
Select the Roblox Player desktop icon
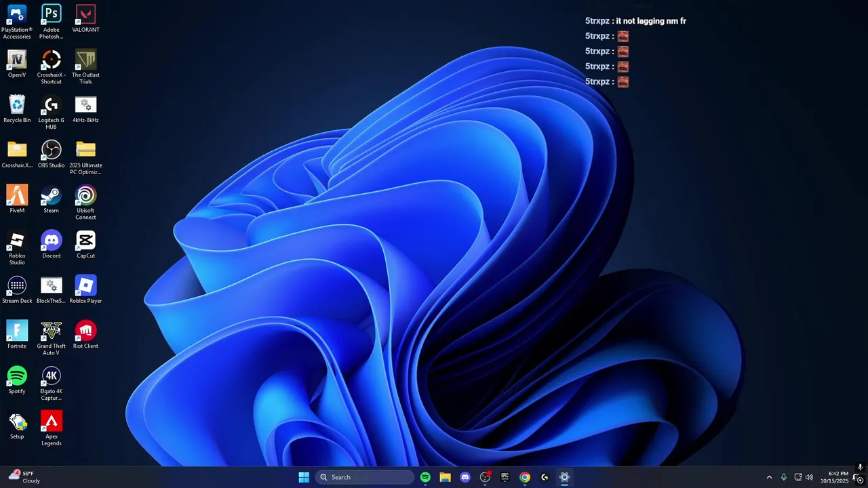85,290
